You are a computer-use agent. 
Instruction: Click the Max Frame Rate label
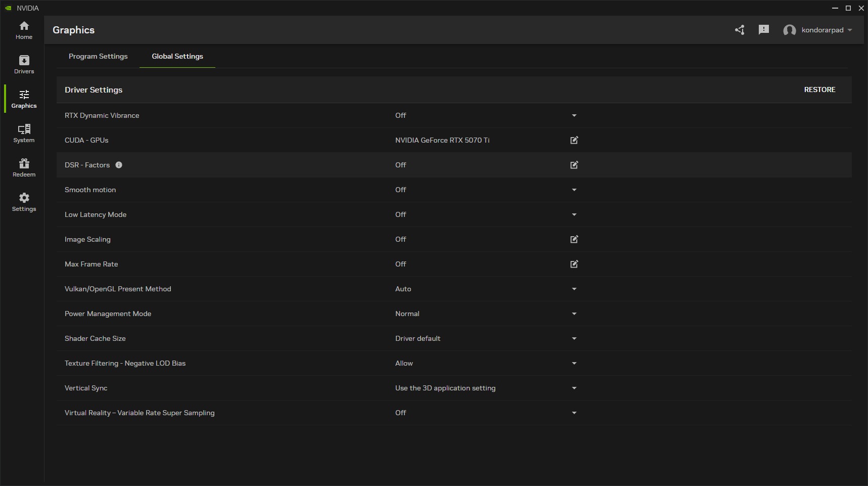[x=92, y=264]
